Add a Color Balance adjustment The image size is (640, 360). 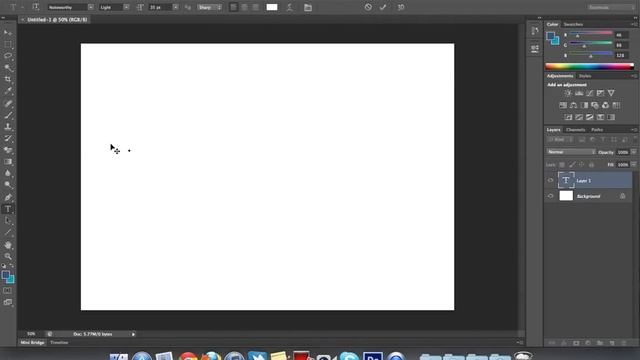click(x=573, y=105)
